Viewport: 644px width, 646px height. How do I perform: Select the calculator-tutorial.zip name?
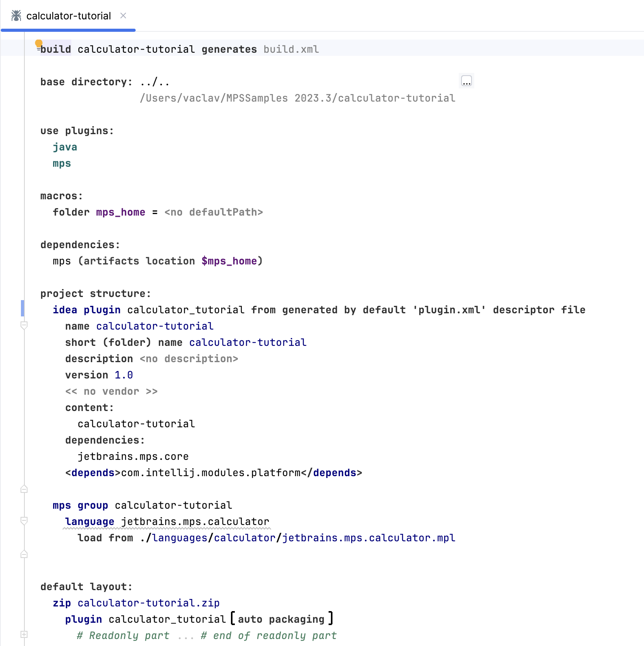click(149, 603)
